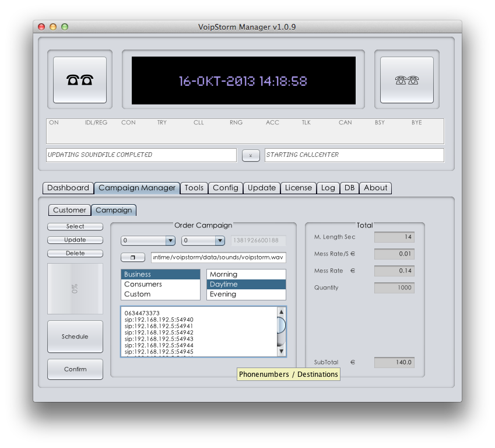The width and height of the screenshot is (495, 448).
Task: Select the Business target group
Action: (x=160, y=274)
